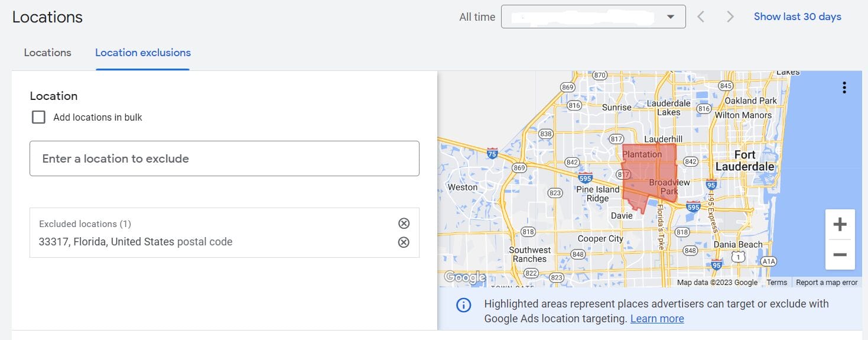Screen dimensions: 868x340
Task: Zoom in on the map with plus button
Action: point(840,225)
